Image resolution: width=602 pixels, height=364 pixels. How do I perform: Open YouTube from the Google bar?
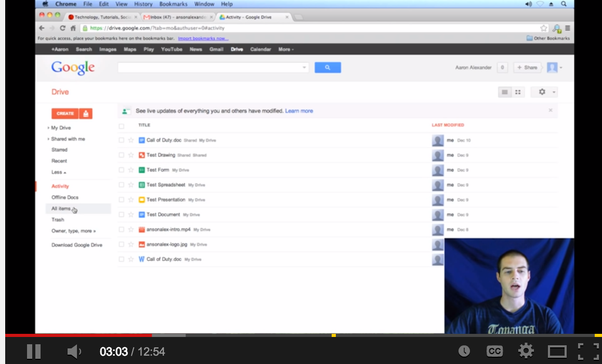point(172,49)
